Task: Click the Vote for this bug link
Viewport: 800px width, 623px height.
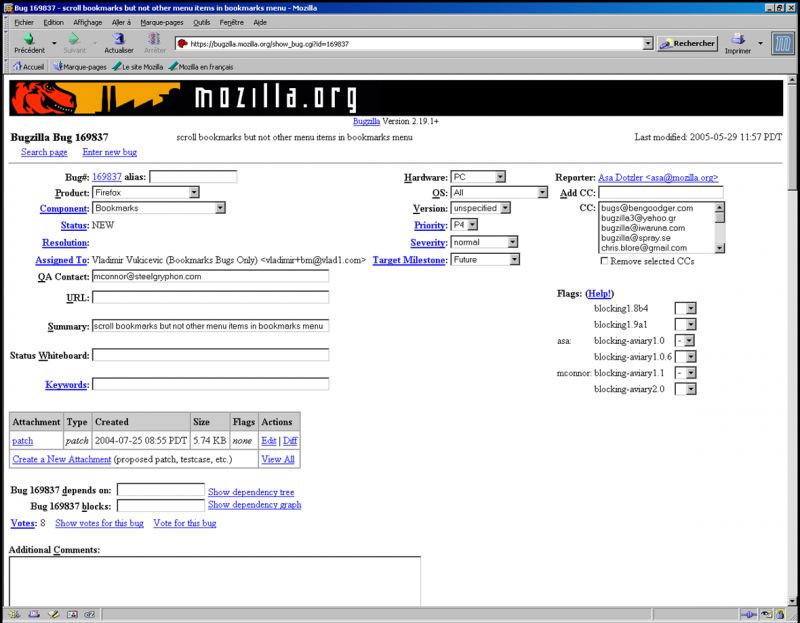Action: point(184,523)
